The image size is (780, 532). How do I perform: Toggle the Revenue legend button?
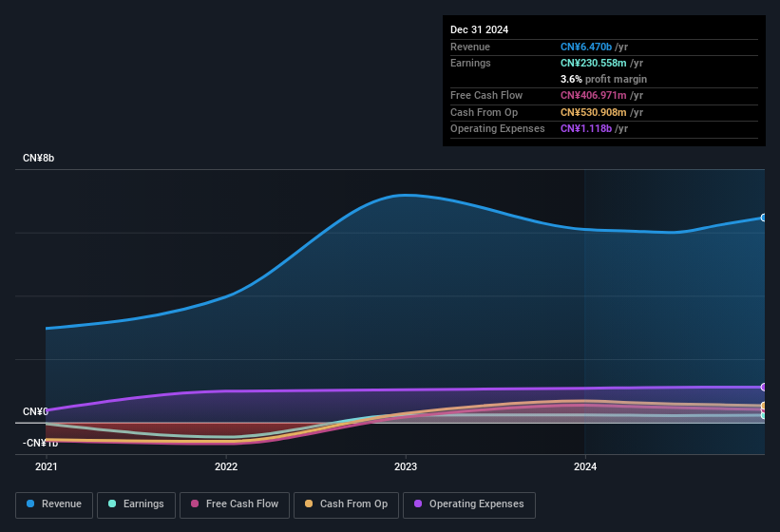[54, 504]
